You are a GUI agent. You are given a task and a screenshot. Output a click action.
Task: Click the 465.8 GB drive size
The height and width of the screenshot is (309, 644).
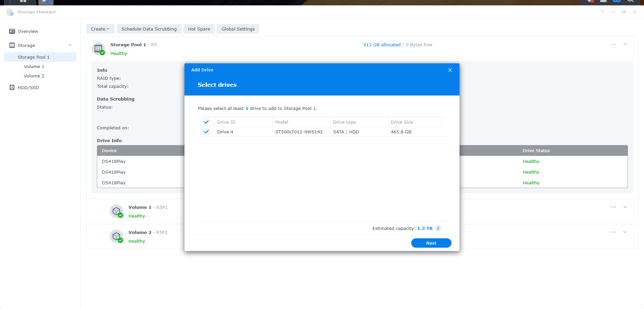(x=401, y=132)
